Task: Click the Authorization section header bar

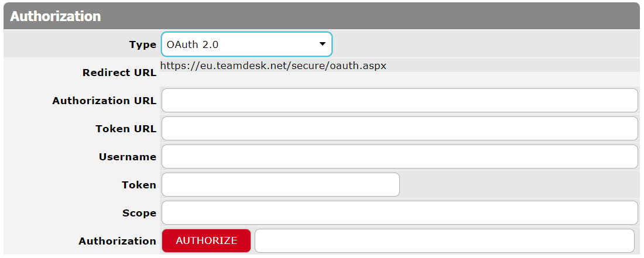Action: point(322,16)
